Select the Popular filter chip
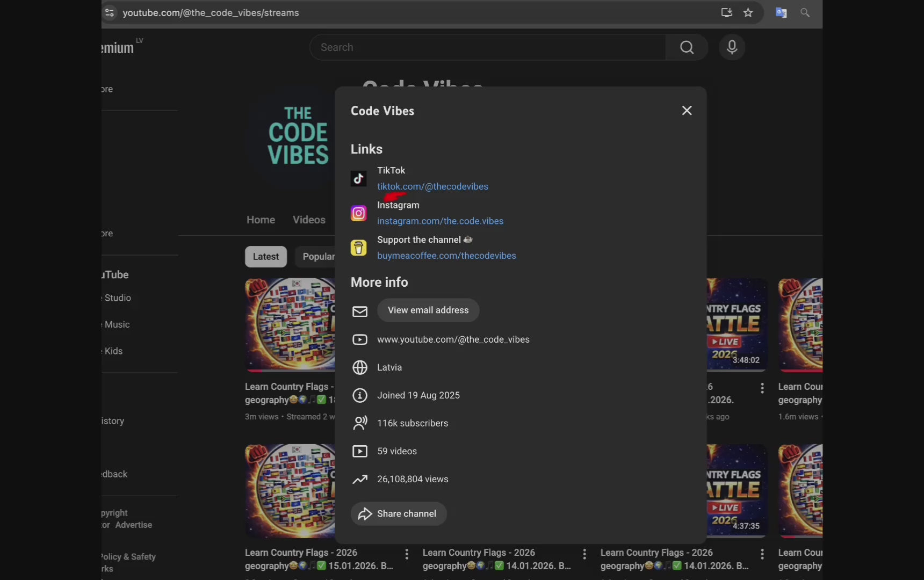This screenshot has width=924, height=580. pos(318,257)
